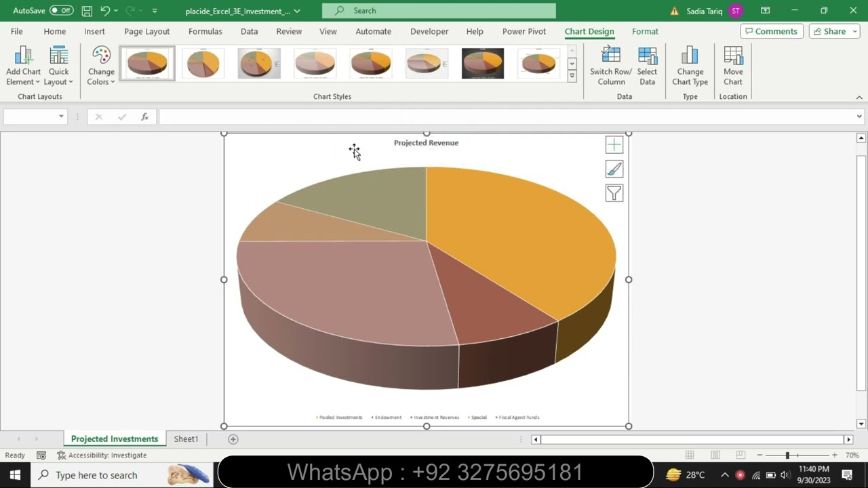Switch to Page Break Preview icon

tap(741, 455)
